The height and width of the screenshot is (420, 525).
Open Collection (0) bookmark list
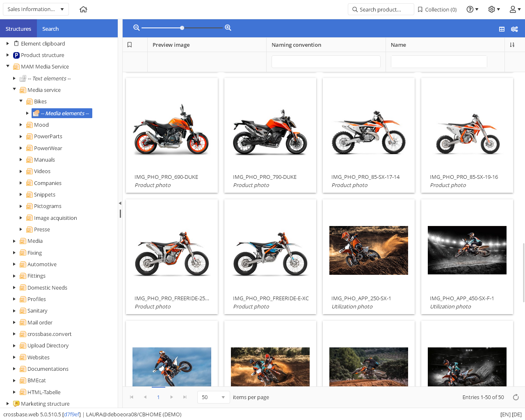[437, 9]
